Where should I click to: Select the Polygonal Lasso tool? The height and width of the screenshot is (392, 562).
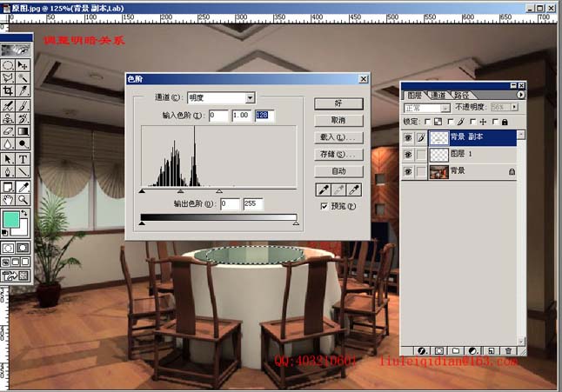tap(8, 77)
